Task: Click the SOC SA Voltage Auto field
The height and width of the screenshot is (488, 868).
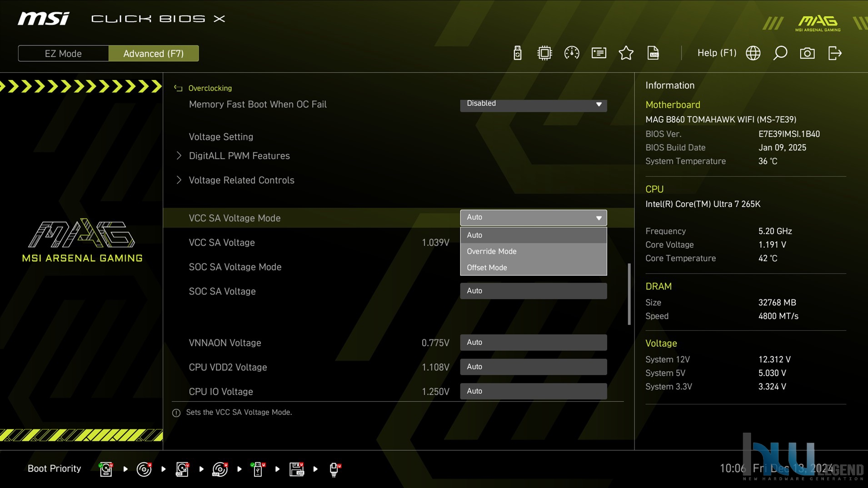Action: (x=534, y=291)
